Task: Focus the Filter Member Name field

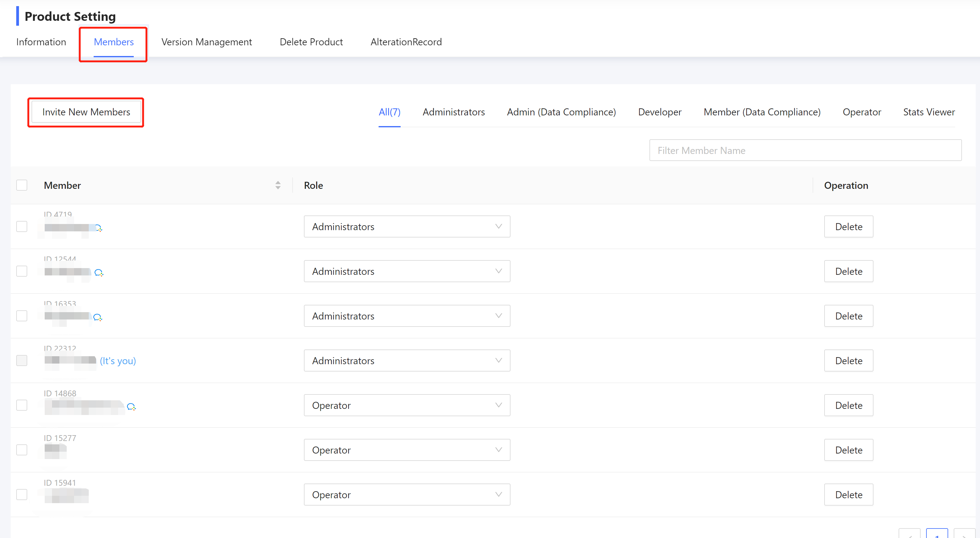Action: coord(805,150)
